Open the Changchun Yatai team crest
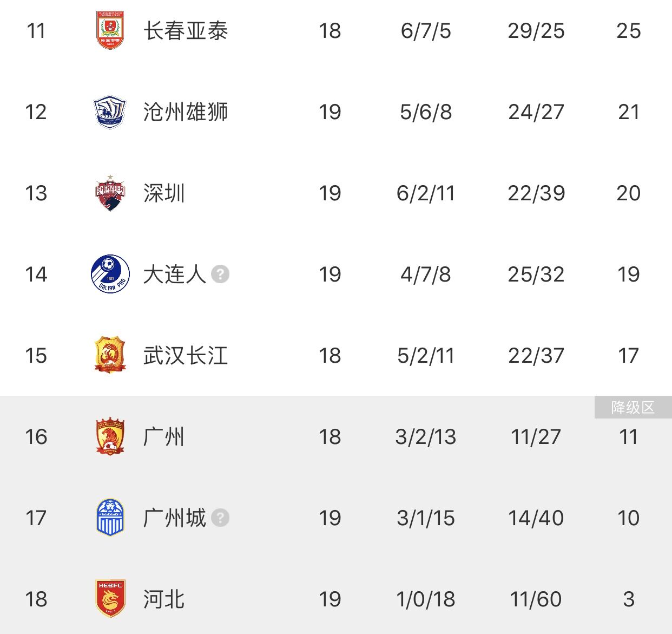Screen dimensions: 672x634 pyautogui.click(x=110, y=30)
